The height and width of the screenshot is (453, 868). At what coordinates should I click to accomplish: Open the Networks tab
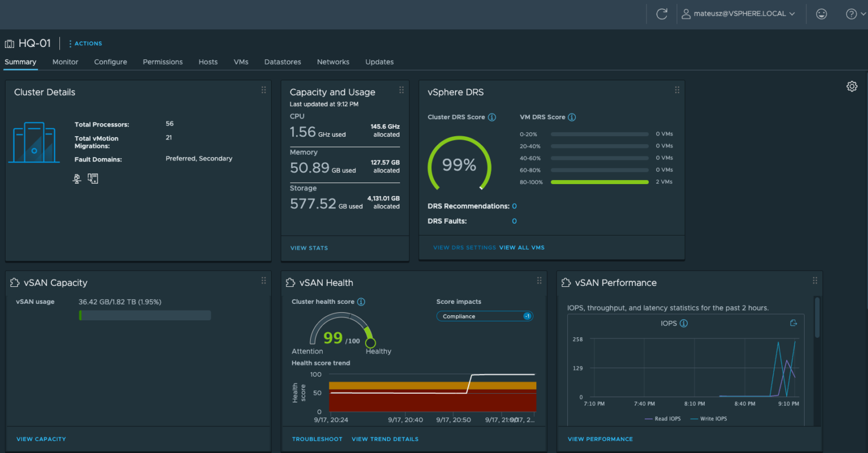(x=333, y=62)
